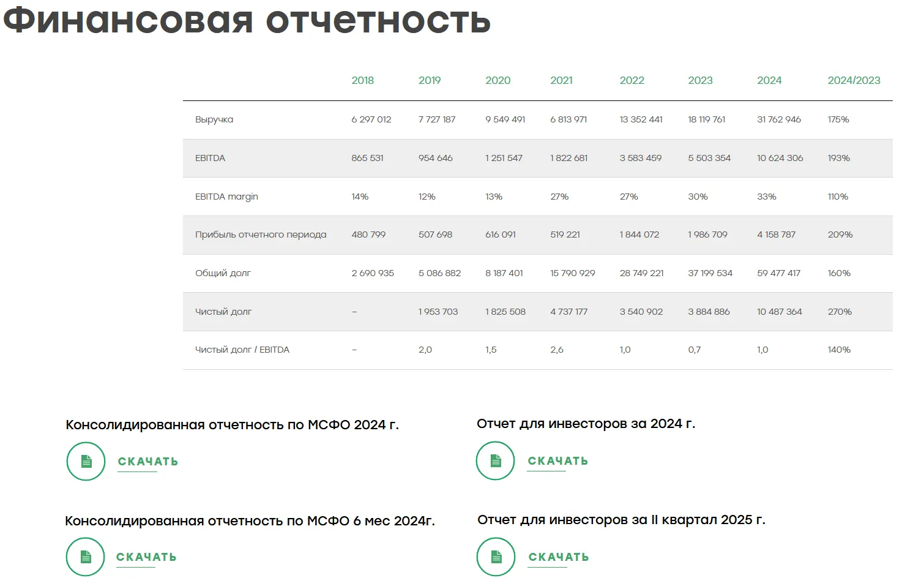Click the document icon under МСФО 6 мес 2024г.

click(x=86, y=557)
